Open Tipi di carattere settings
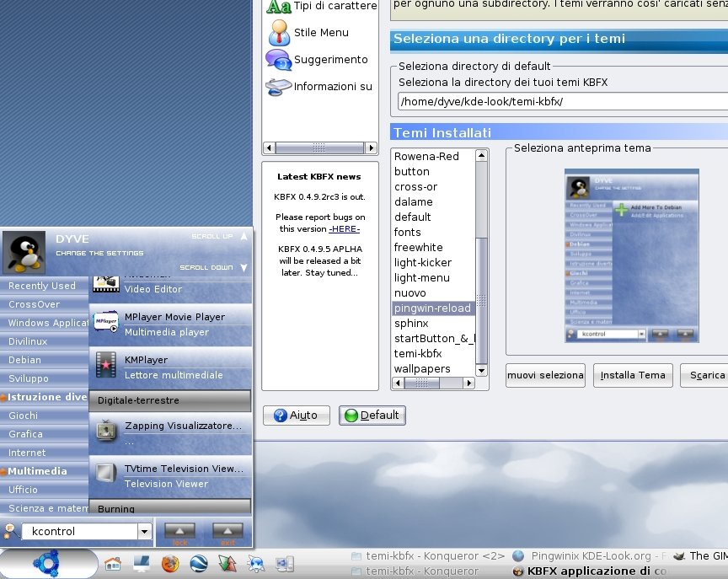728x579 pixels. [322, 7]
